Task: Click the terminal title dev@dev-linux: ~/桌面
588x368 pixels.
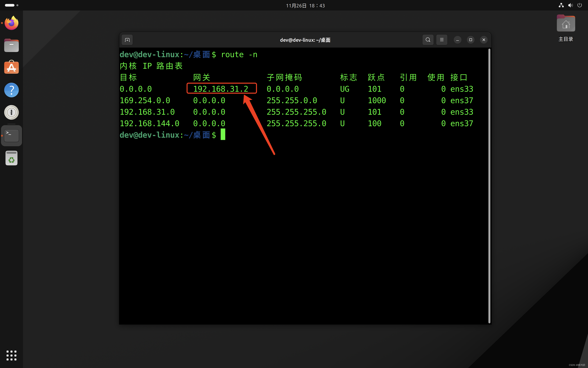Action: 305,40
